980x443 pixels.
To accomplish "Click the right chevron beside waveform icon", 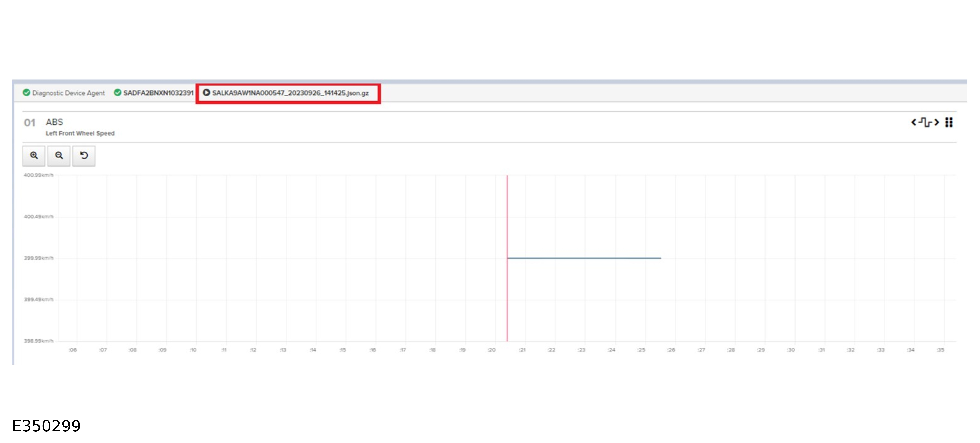I will (937, 122).
